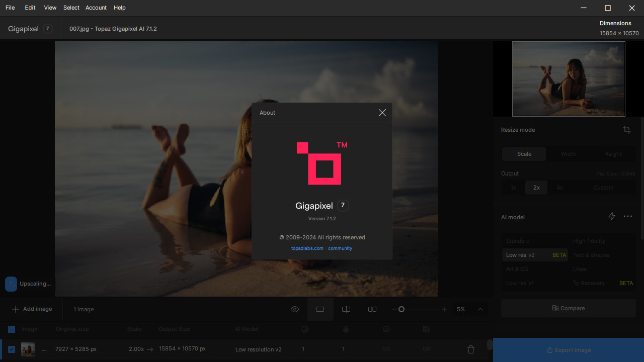Click the crop icon beside Resize mode

[627, 130]
